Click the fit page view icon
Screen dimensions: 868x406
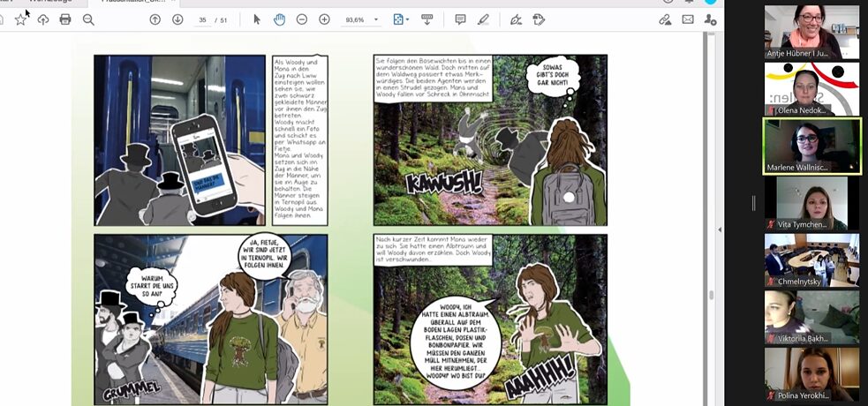[398, 20]
